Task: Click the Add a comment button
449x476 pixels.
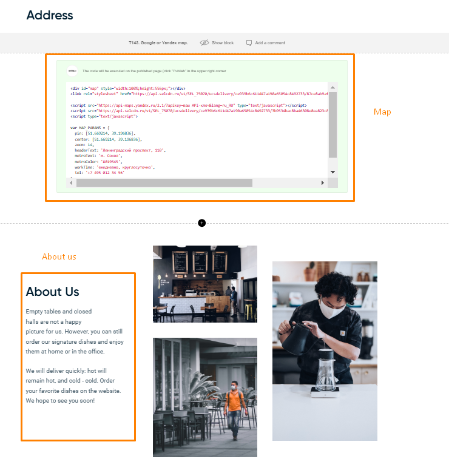Action: [266, 43]
